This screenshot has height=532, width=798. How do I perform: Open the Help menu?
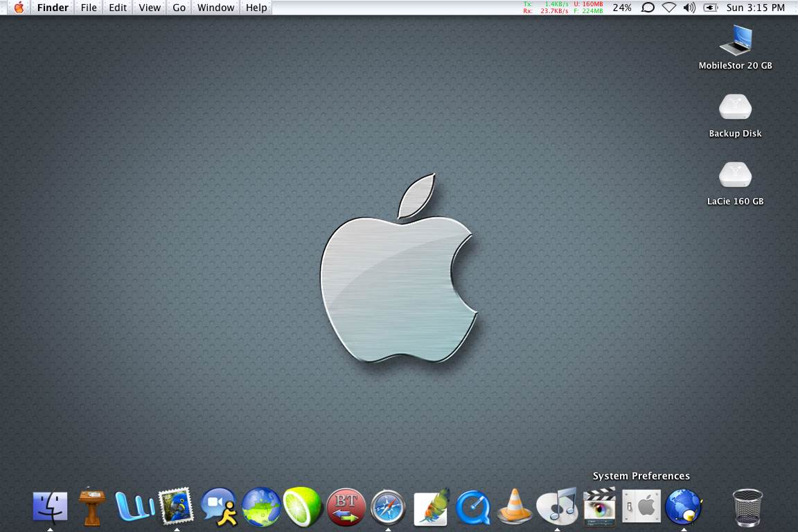(256, 8)
